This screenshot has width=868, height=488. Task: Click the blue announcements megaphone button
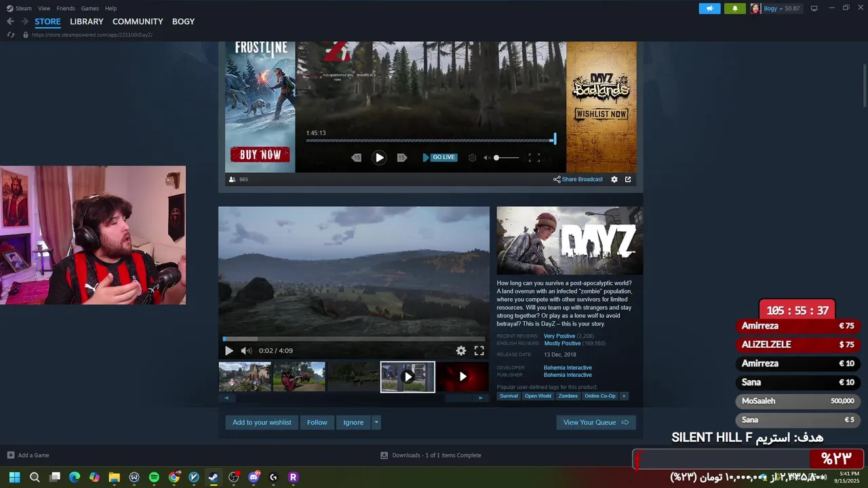709,9
